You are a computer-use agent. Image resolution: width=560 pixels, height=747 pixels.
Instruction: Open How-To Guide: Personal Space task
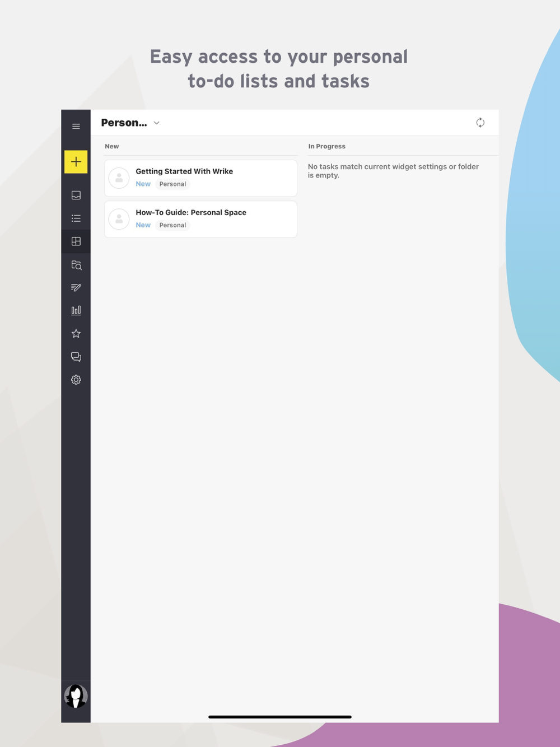200,220
